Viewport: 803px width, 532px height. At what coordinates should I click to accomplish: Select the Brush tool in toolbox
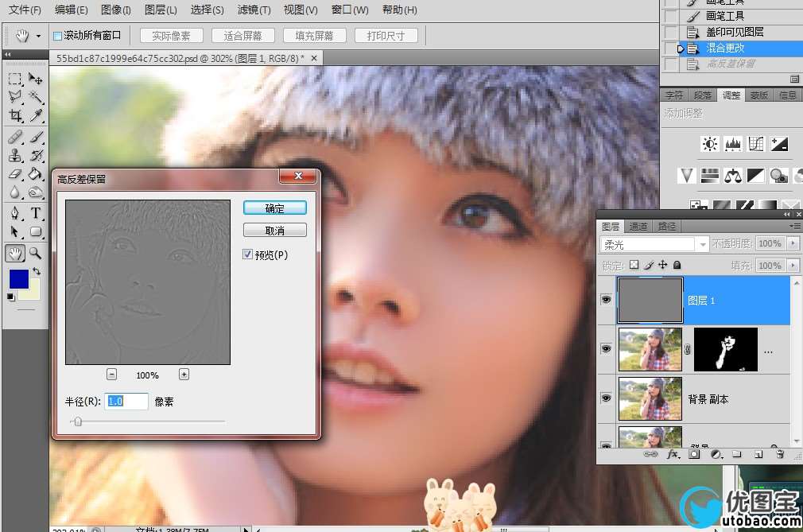(x=35, y=137)
